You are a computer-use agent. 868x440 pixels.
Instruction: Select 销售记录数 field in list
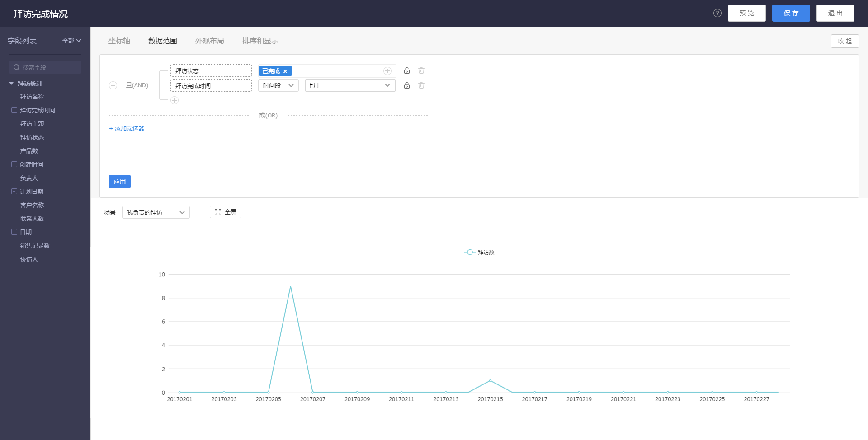[35, 246]
